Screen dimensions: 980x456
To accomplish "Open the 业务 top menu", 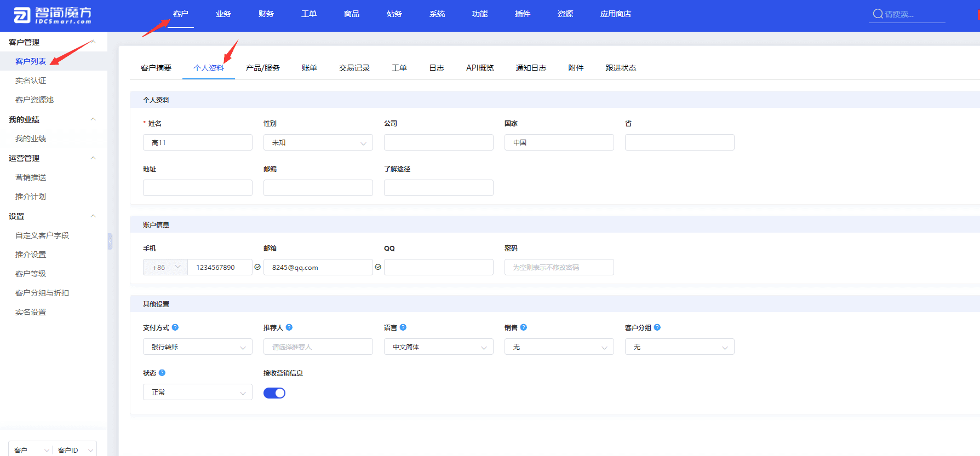I will click(x=223, y=14).
